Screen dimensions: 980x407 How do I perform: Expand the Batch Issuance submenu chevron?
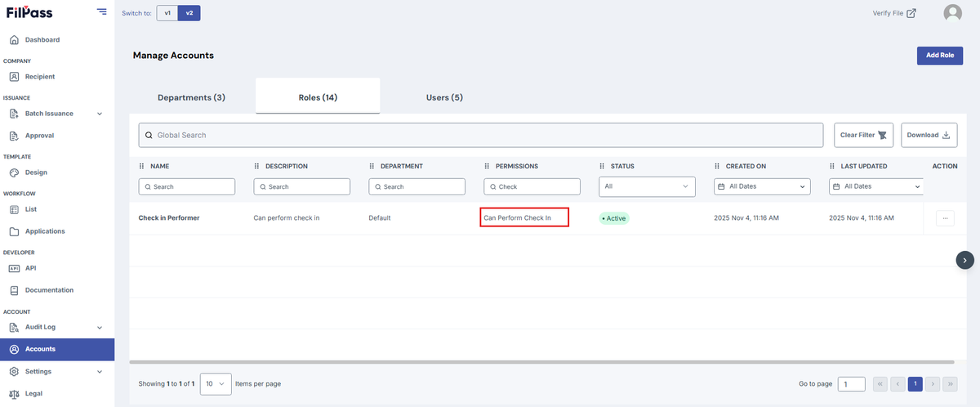[x=100, y=114]
